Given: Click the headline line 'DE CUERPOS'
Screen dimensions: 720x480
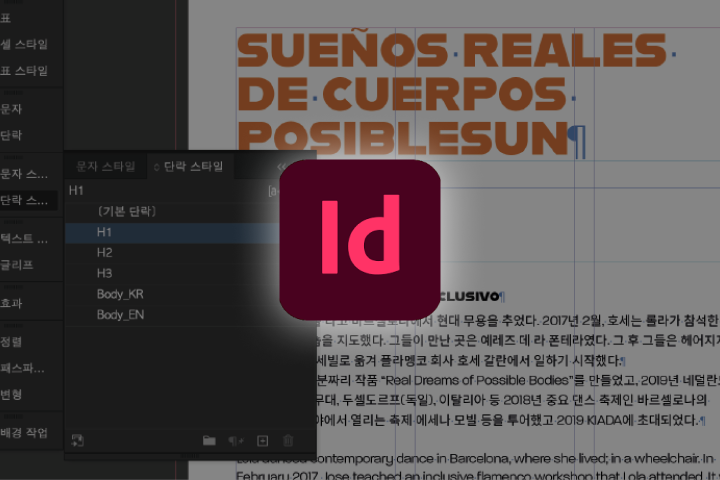Looking at the screenshot, I should click(x=402, y=95).
